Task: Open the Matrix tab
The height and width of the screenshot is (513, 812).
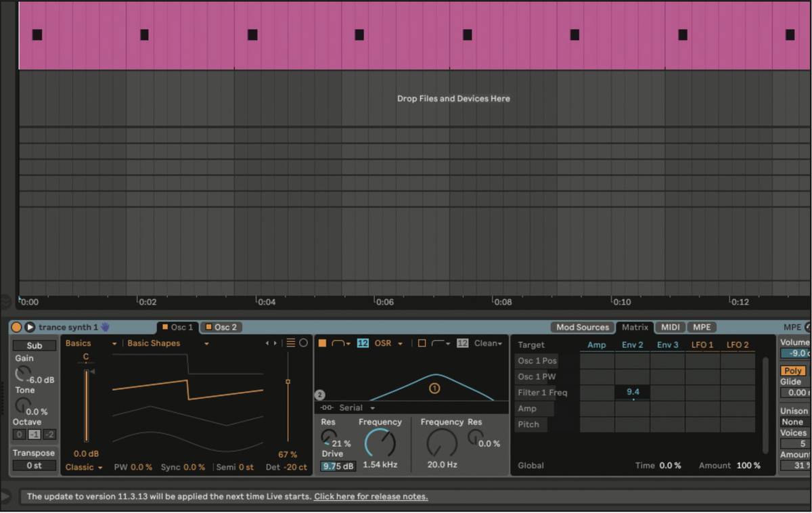Action: click(x=635, y=328)
